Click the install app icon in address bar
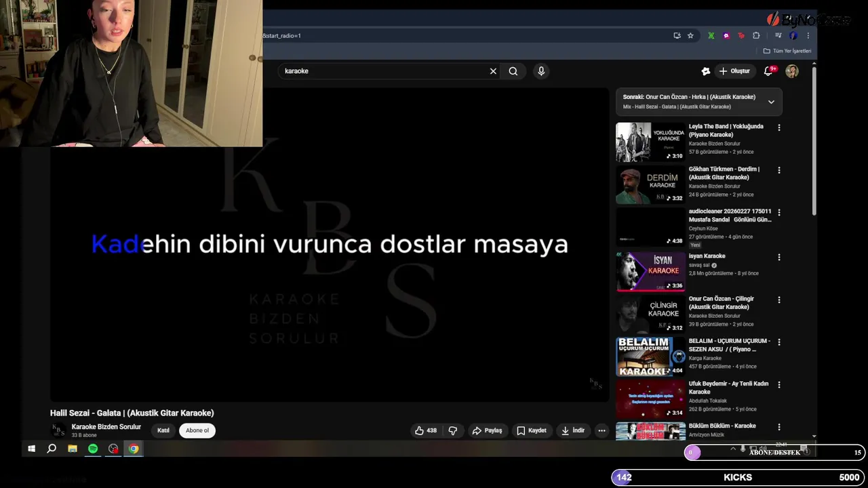This screenshot has height=488, width=868. pyautogui.click(x=677, y=36)
